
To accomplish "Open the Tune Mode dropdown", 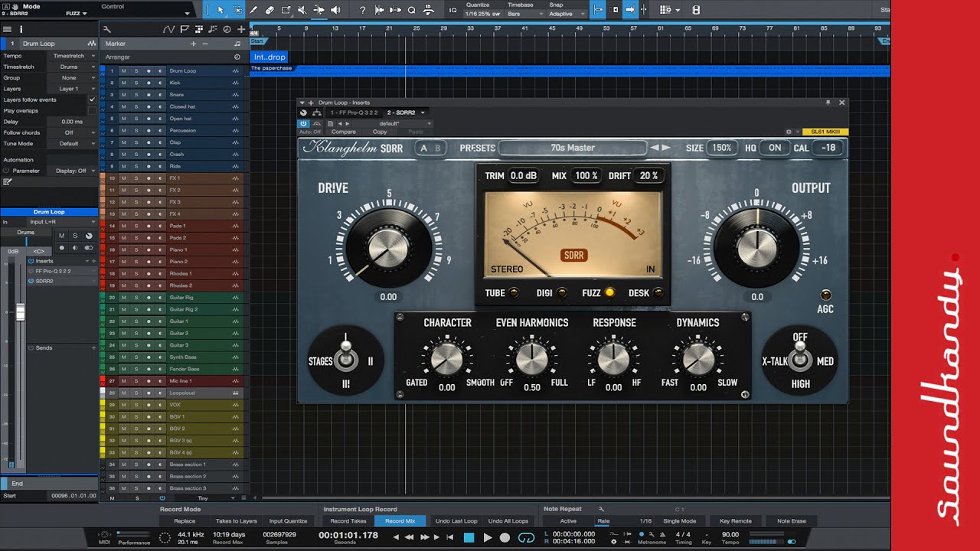I will pyautogui.click(x=74, y=144).
